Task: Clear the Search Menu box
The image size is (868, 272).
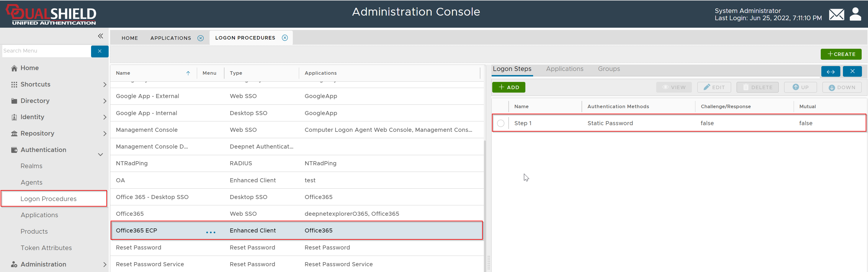Action: pyautogui.click(x=99, y=51)
